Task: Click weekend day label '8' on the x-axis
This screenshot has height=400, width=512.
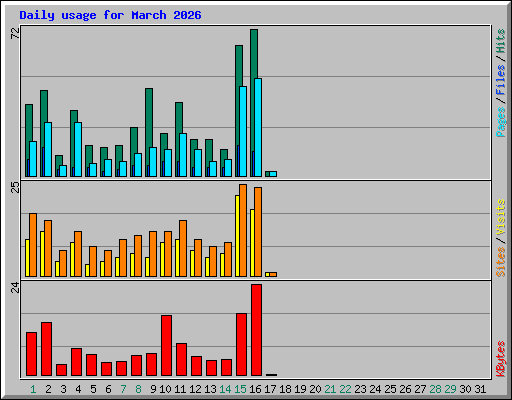Action: [x=138, y=389]
